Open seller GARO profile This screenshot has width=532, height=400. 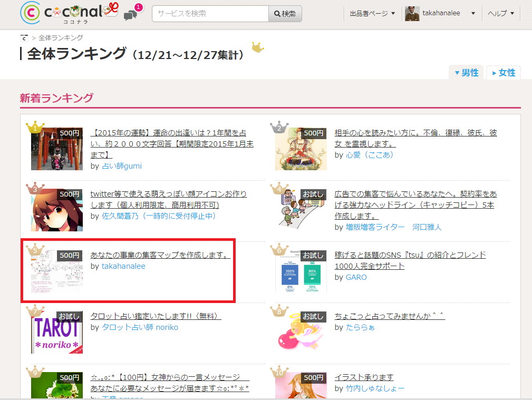tap(356, 277)
